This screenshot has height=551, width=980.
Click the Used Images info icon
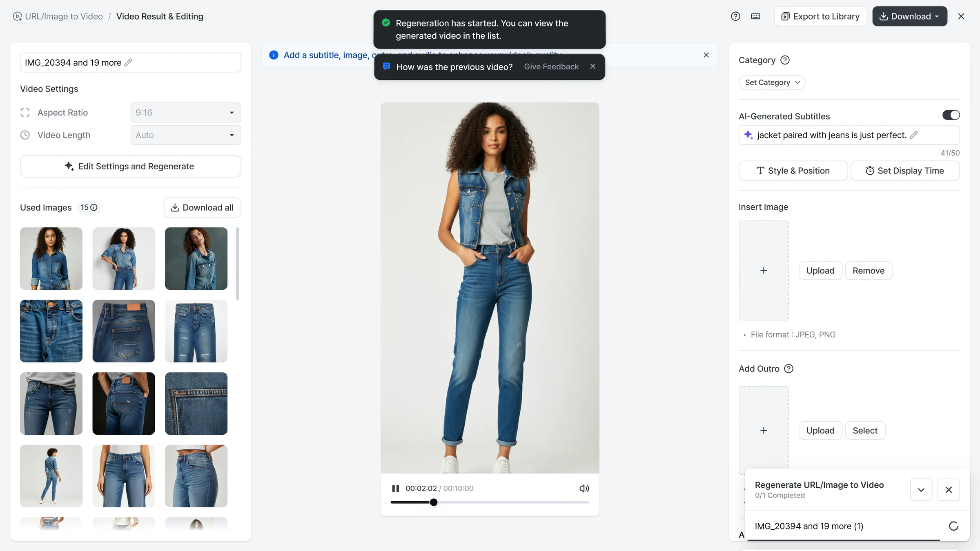(94, 207)
